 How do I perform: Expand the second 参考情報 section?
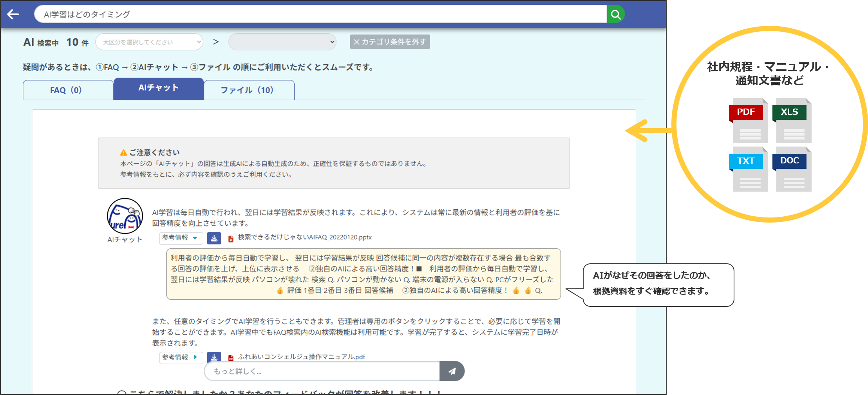[x=181, y=357]
